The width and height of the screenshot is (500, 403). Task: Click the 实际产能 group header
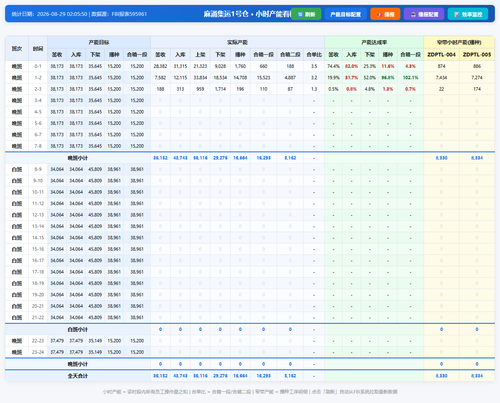tap(237, 42)
